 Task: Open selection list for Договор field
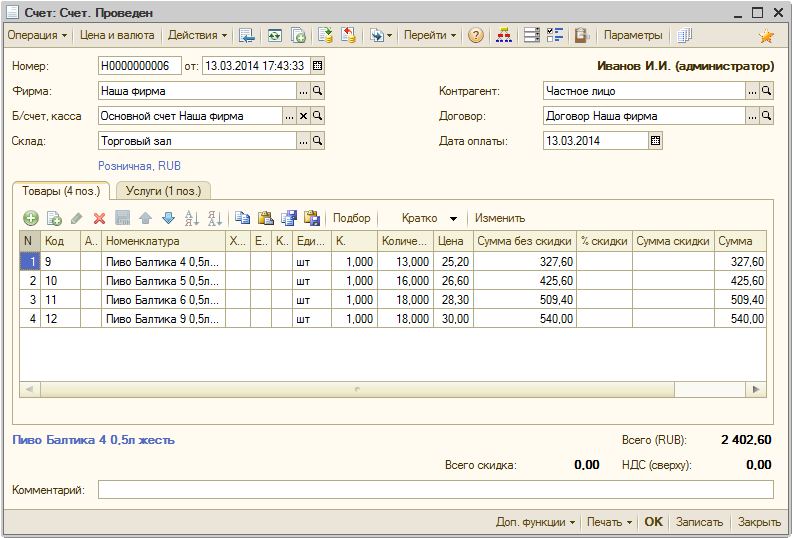click(x=753, y=116)
